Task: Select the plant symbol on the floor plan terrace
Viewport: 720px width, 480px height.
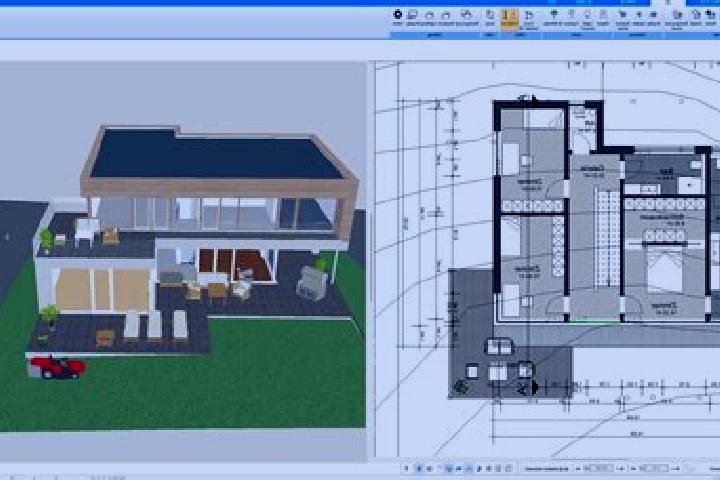Action: pyautogui.click(x=461, y=386)
